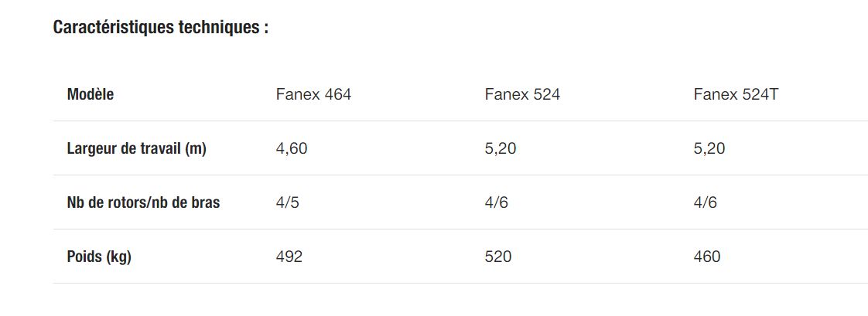Image resolution: width=868 pixels, height=316 pixels.
Task: Click the 5,20 width under Fanex 524T
Action: tap(709, 148)
